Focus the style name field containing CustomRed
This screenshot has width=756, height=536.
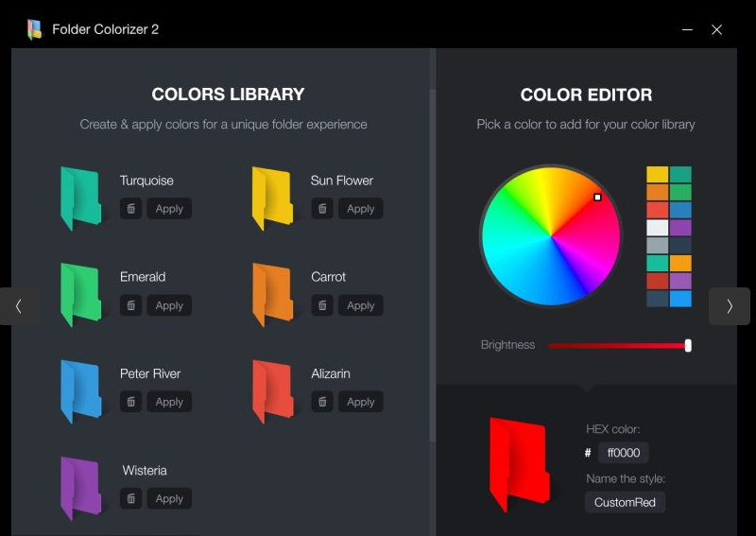pyautogui.click(x=625, y=502)
